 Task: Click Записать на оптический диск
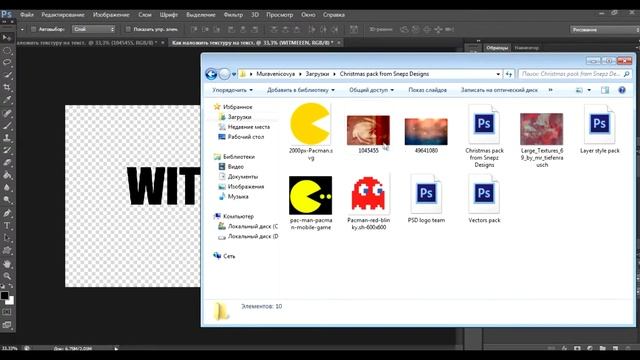pos(499,90)
